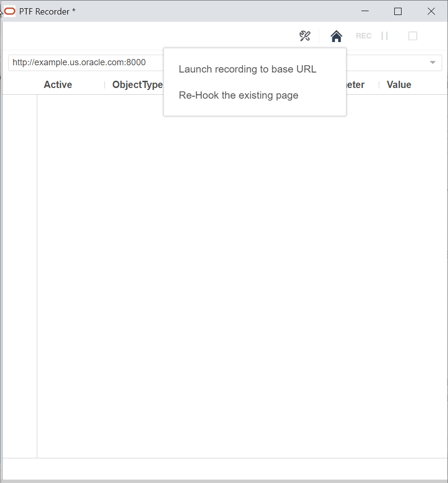Screen dimensions: 448x483
Task: Expand the dropdown arrow on the right
Action: (x=432, y=62)
